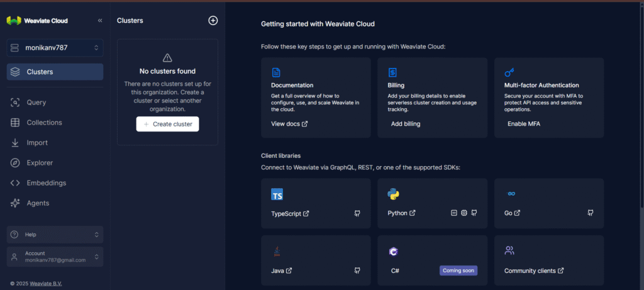
Task: Open GitHub icon on Go card
Action: tap(591, 213)
